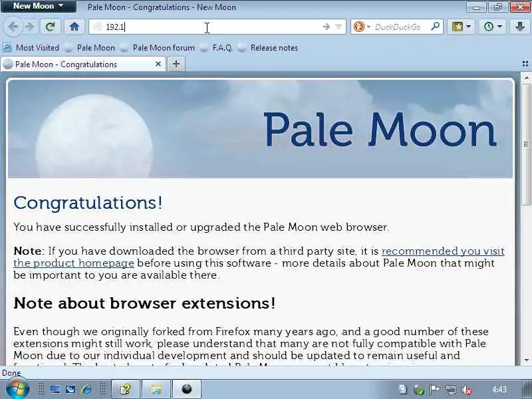
Task: Open the search engine chooser for DuckDuckGo
Action: pyautogui.click(x=362, y=27)
